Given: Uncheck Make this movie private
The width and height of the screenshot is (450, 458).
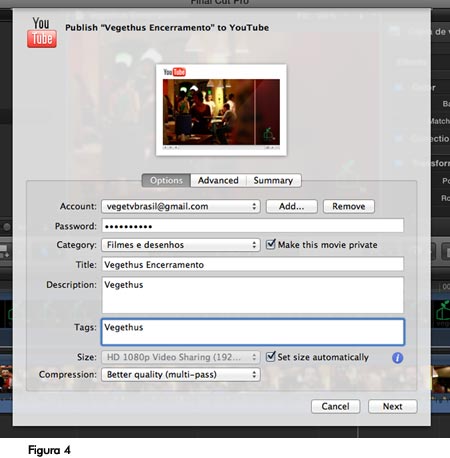Looking at the screenshot, I should click(271, 244).
